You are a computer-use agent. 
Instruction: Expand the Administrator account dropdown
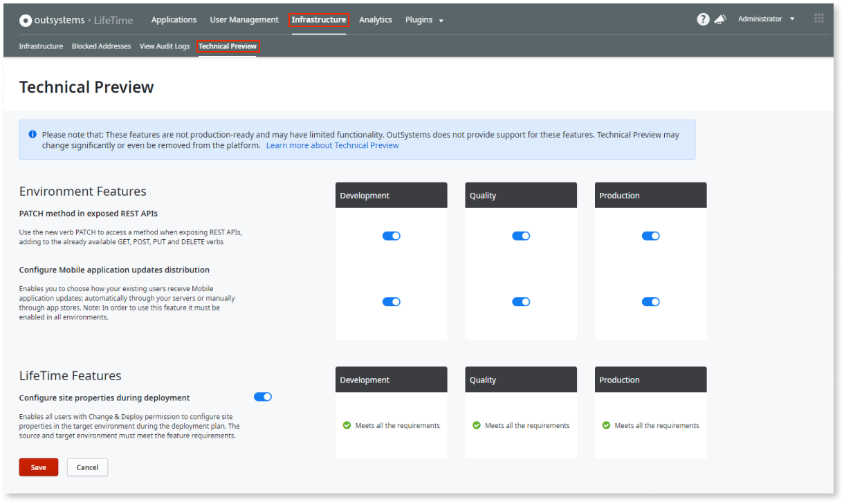(x=766, y=19)
